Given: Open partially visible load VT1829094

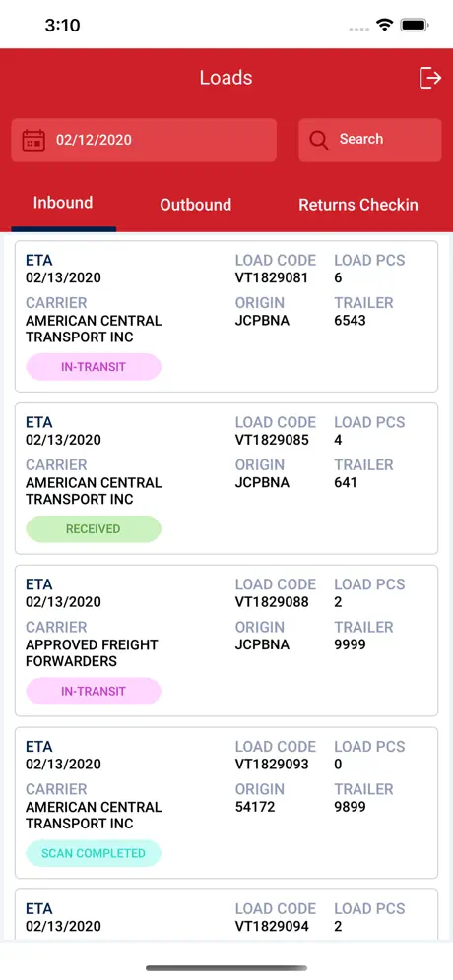Looking at the screenshot, I should tap(226, 915).
